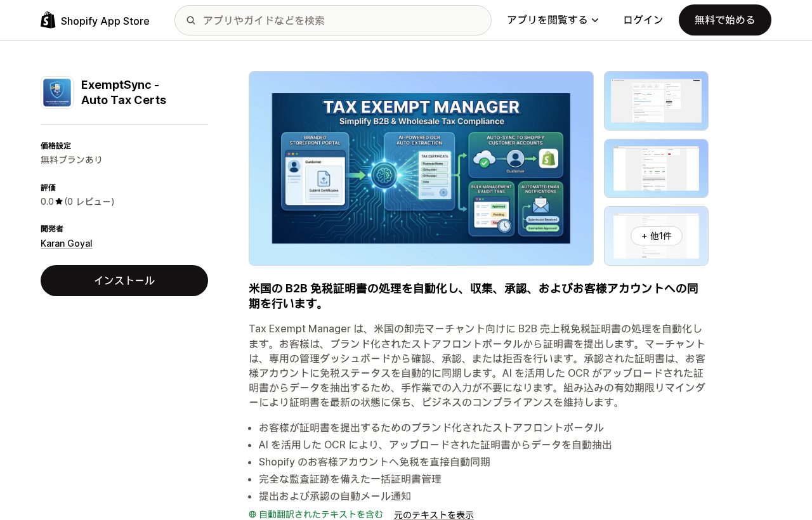Click bullet Shopify のお客様アカウントへ免税

tap(374, 462)
